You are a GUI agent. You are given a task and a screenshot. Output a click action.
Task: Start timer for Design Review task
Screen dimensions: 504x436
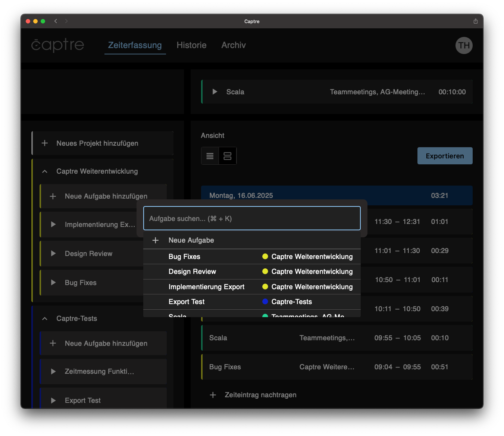point(53,253)
